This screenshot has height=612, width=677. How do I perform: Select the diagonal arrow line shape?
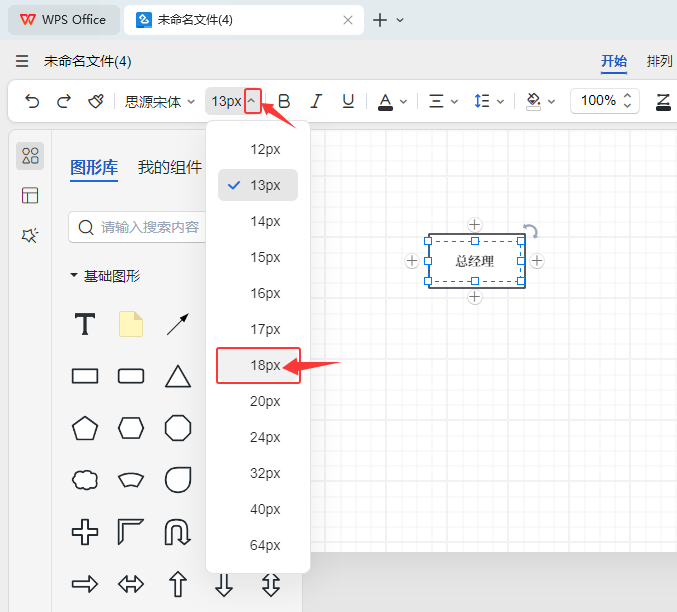point(177,324)
